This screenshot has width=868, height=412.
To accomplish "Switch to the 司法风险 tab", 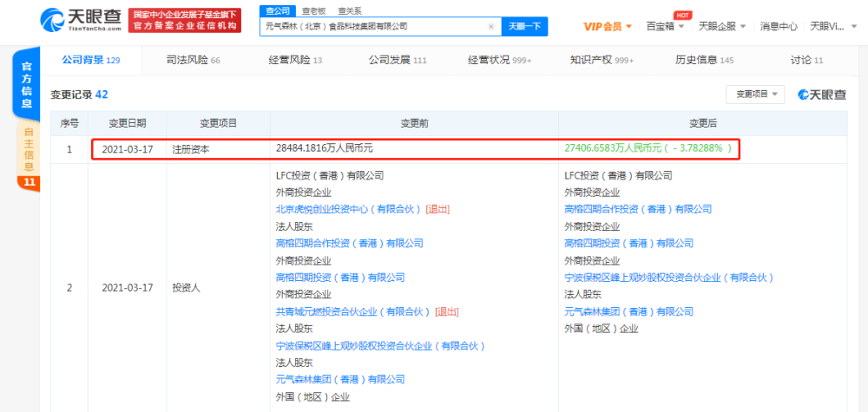I will tap(193, 60).
